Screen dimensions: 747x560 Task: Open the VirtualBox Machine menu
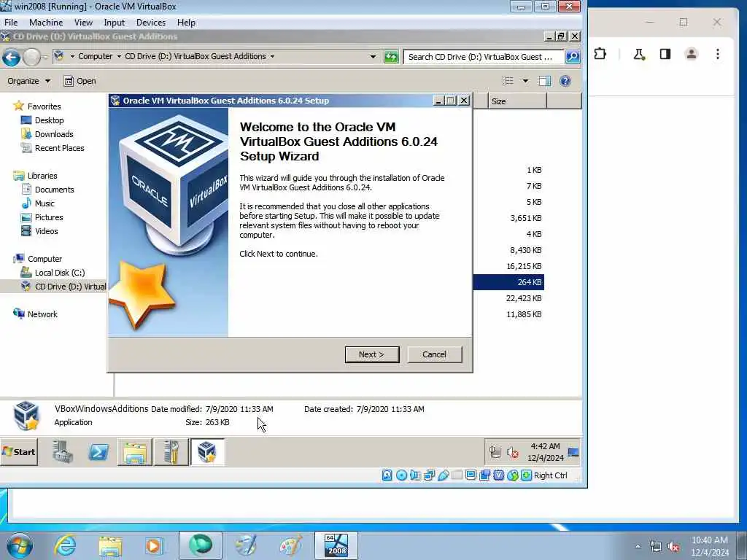(46, 23)
